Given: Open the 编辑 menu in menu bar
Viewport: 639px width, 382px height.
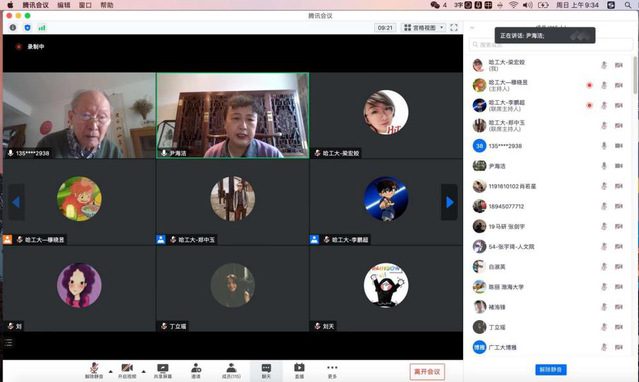Looking at the screenshot, I should tap(64, 5).
